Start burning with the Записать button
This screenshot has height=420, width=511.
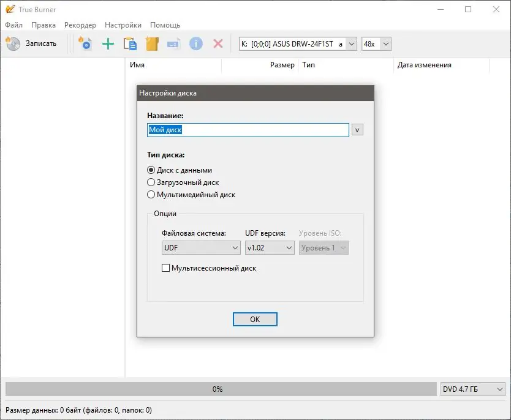(x=34, y=43)
